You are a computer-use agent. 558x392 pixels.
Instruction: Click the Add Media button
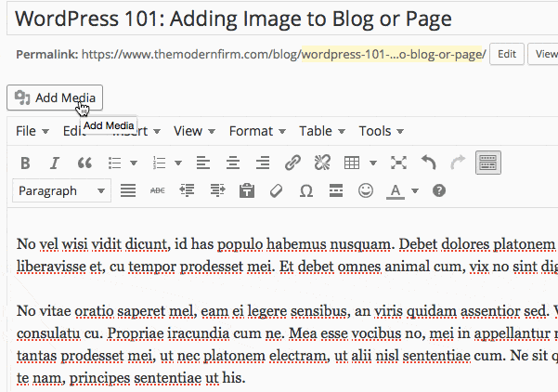point(55,98)
